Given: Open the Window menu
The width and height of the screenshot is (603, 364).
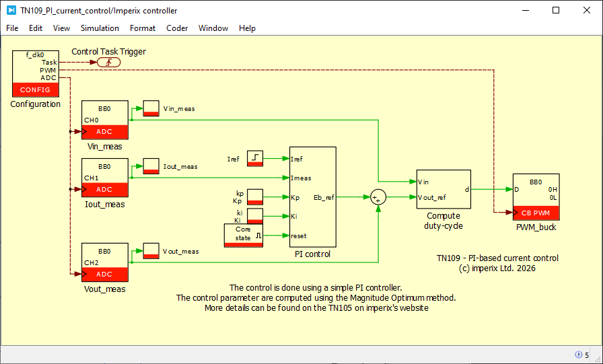Looking at the screenshot, I should tap(213, 28).
